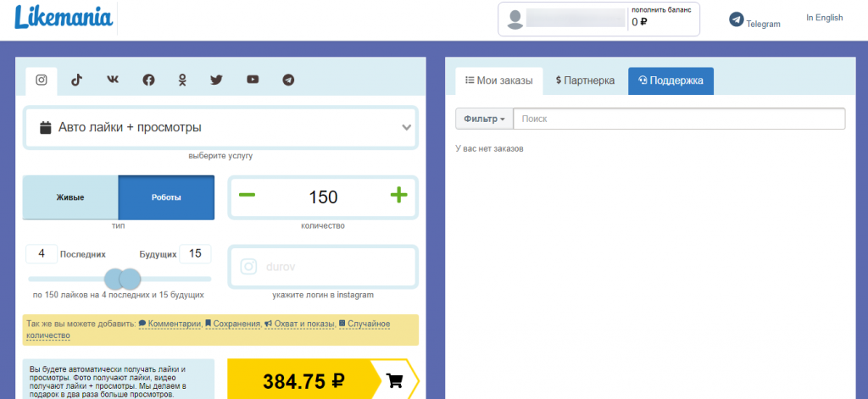The width and height of the screenshot is (868, 399).
Task: Click the Будущих count field showing 15
Action: coord(195,254)
